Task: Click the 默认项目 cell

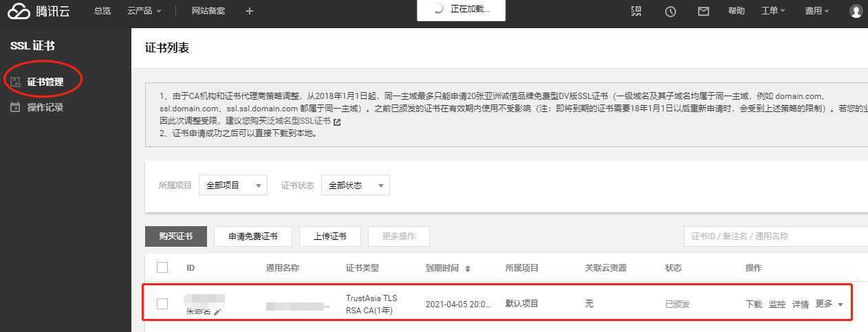Action: pyautogui.click(x=522, y=303)
